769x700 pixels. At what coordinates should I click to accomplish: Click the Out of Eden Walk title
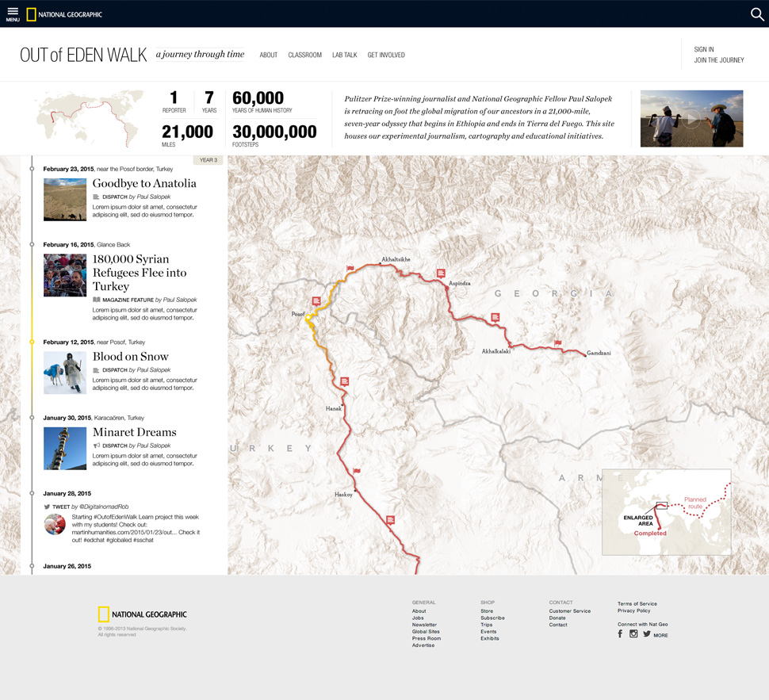tap(83, 55)
